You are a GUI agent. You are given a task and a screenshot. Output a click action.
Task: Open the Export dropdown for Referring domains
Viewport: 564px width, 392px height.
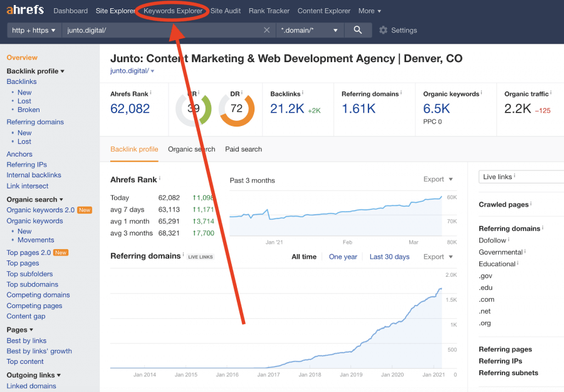click(x=437, y=257)
